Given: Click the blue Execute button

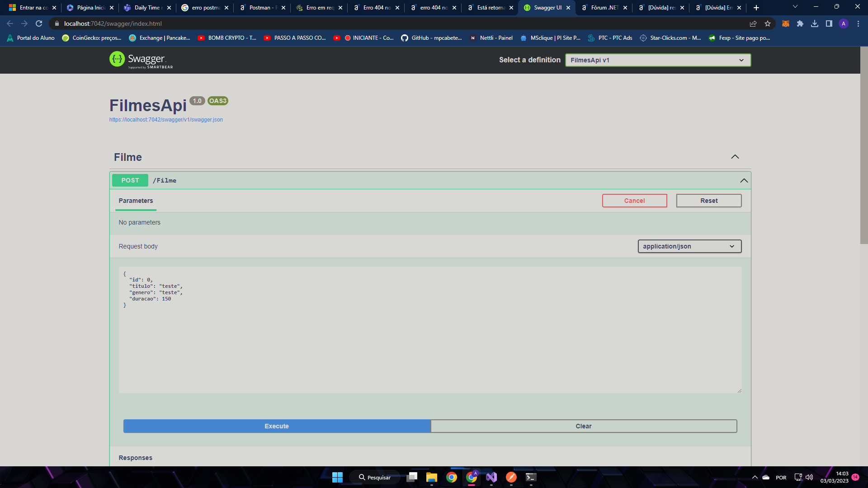Looking at the screenshot, I should click(277, 426).
